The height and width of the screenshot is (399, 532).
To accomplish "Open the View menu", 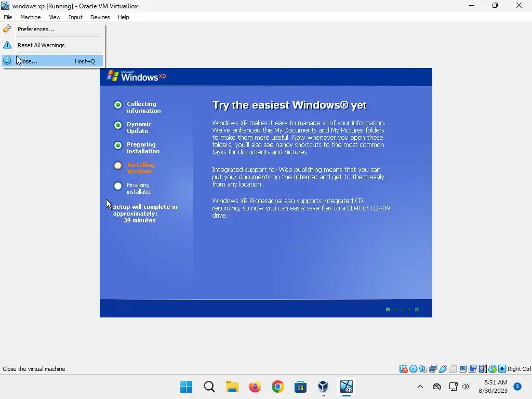I will point(55,17).
